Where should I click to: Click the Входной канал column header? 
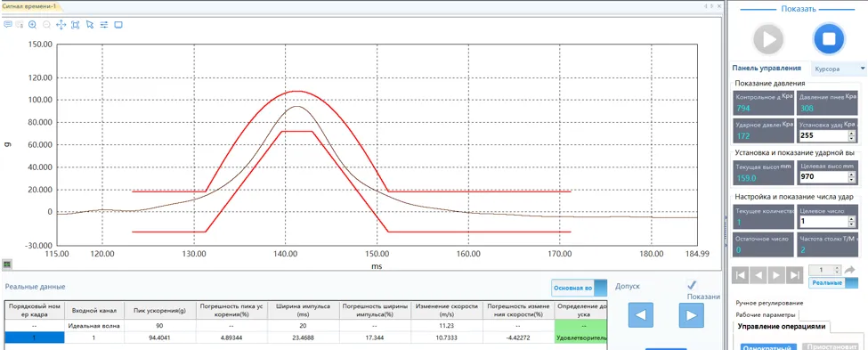coord(94,310)
